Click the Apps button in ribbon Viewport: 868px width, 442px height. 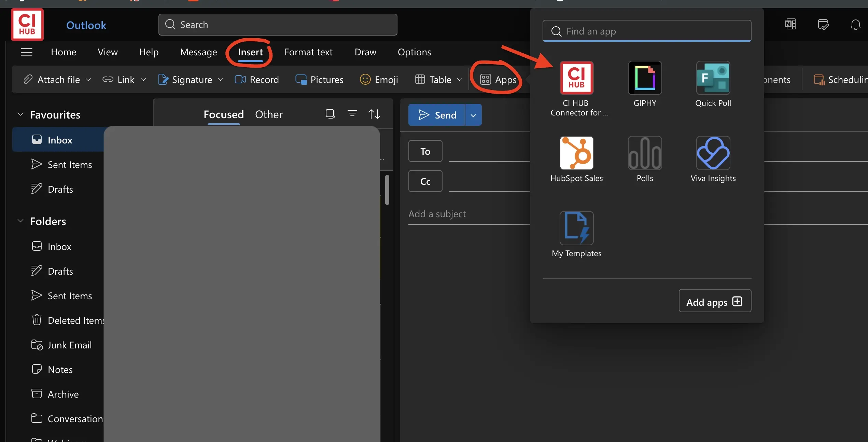click(x=498, y=79)
